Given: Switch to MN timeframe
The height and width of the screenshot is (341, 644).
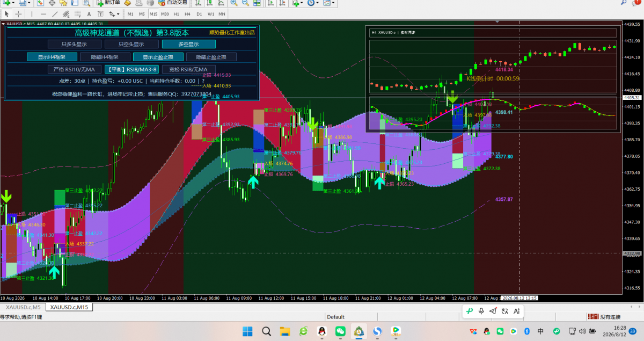Looking at the screenshot, I should pos(222,14).
